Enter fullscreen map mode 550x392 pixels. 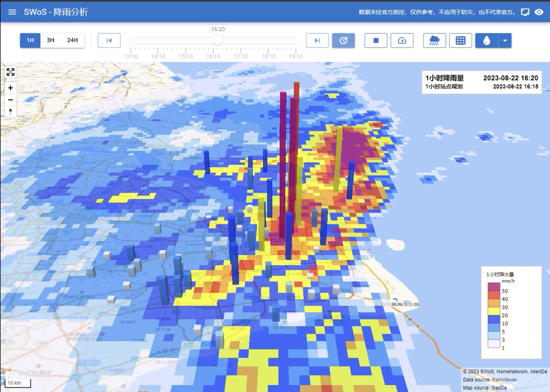[11, 72]
